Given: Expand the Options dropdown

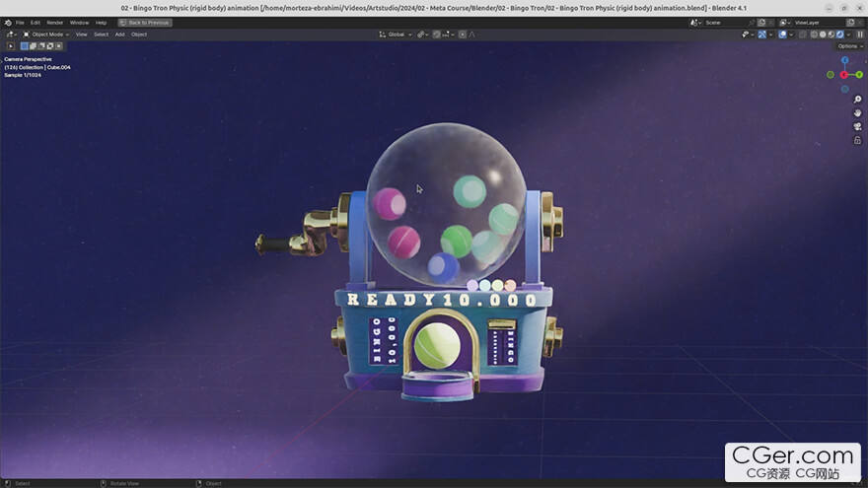Looking at the screenshot, I should pyautogui.click(x=849, y=46).
